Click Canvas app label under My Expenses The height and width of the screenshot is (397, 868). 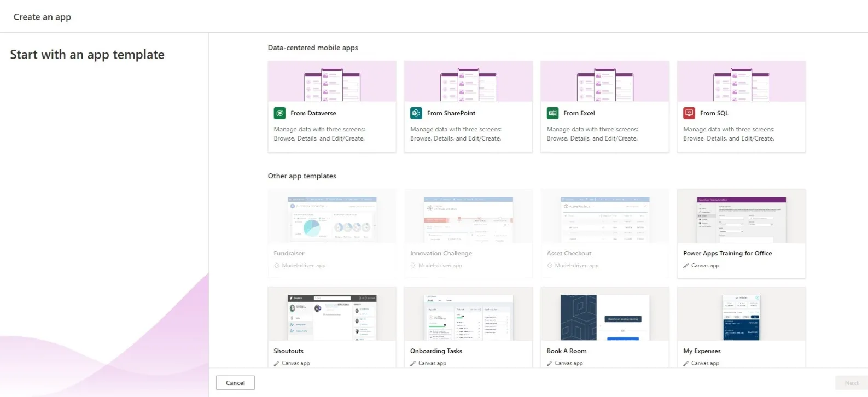pos(705,363)
